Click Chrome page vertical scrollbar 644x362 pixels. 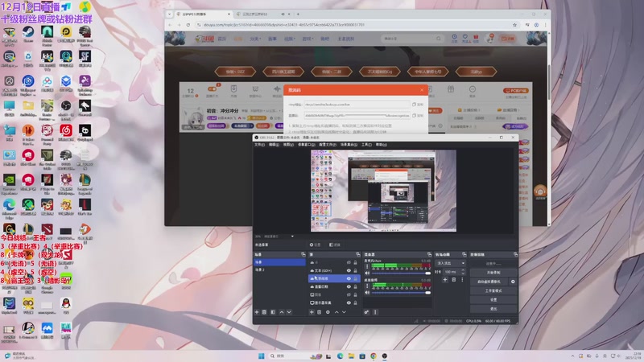point(549,82)
